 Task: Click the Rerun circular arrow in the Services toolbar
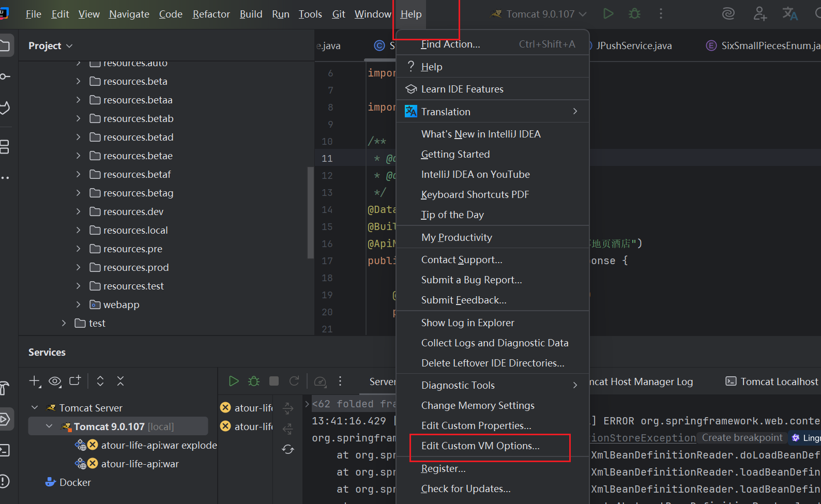pos(294,381)
